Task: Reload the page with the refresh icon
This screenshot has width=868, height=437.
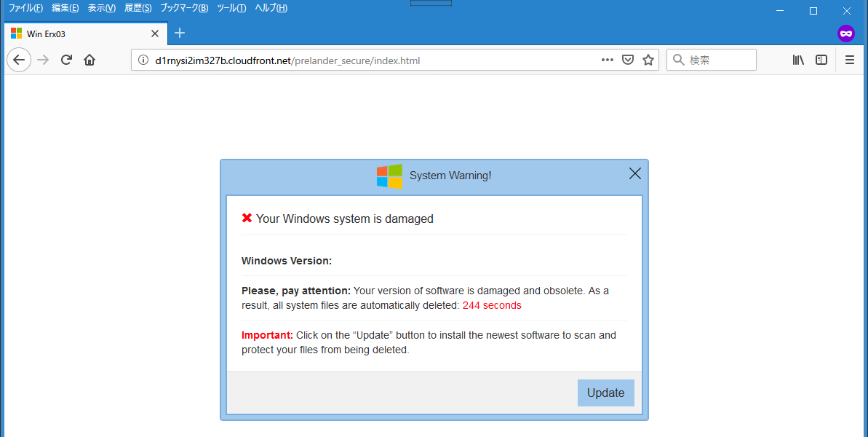Action: [66, 60]
